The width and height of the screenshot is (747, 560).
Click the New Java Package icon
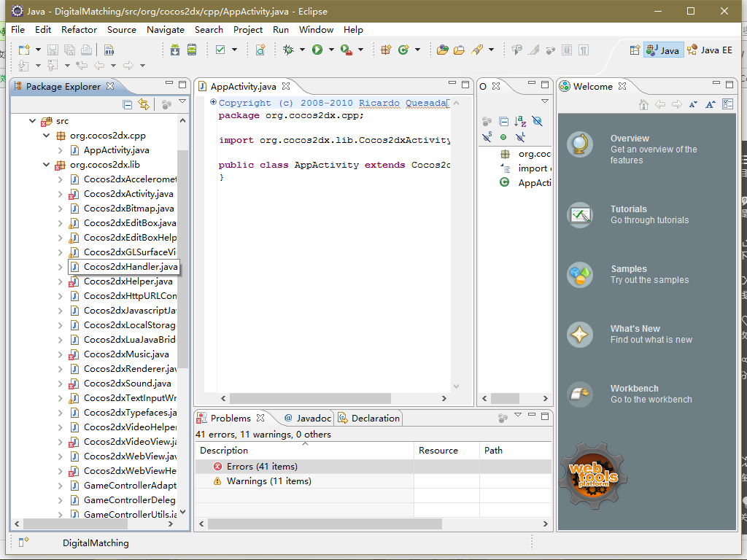click(x=385, y=50)
